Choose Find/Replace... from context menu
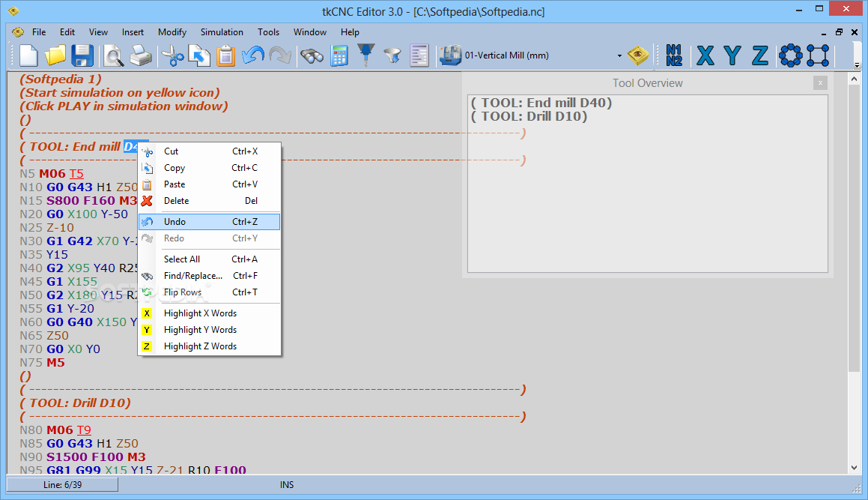Viewport: 868px width, 500px height. pos(209,276)
